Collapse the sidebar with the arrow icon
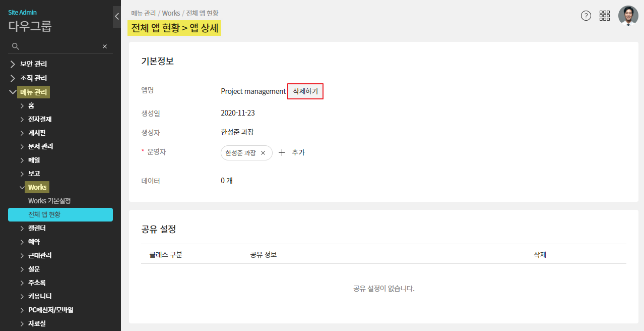 (x=117, y=17)
